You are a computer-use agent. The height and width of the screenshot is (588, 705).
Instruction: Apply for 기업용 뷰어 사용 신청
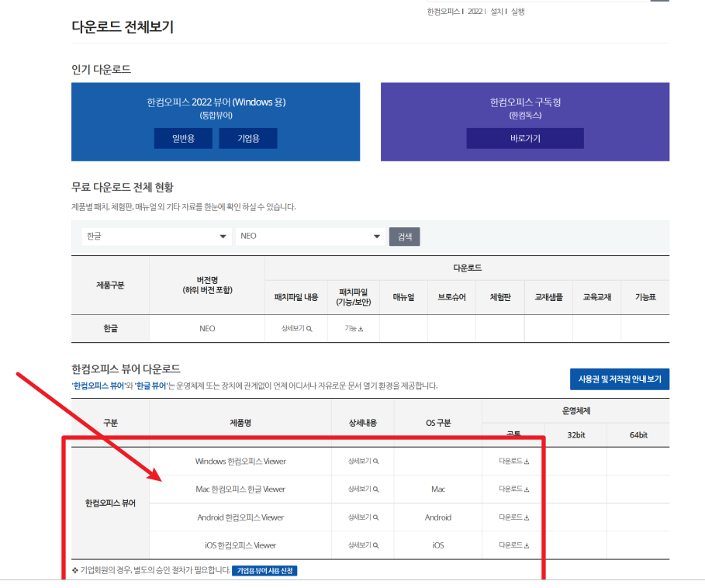coord(264,570)
